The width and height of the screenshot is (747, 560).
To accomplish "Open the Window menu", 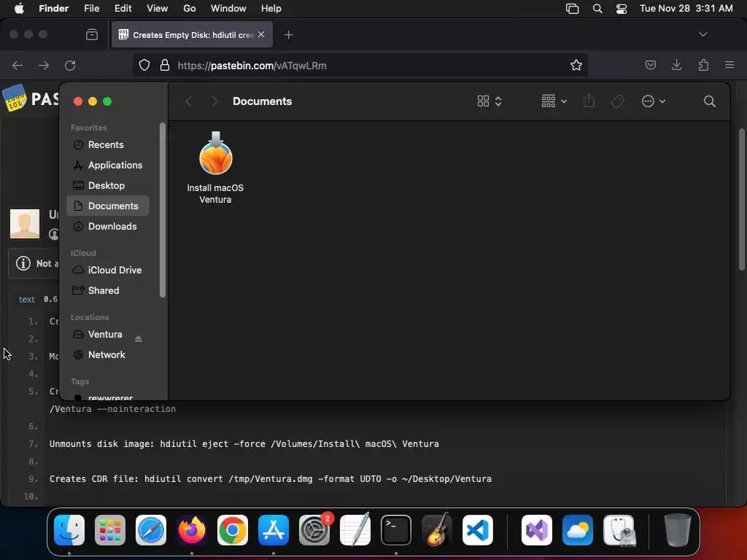I will click(x=228, y=9).
